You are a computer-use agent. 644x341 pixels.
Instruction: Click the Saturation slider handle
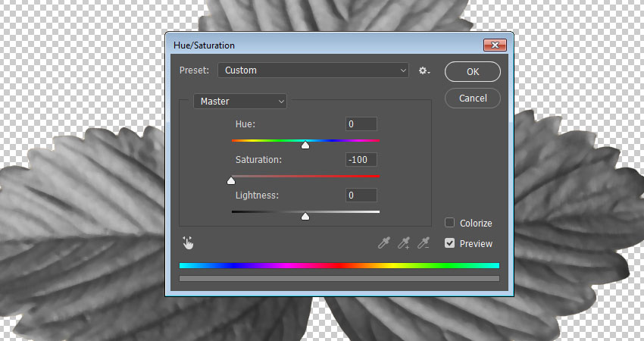point(231,180)
